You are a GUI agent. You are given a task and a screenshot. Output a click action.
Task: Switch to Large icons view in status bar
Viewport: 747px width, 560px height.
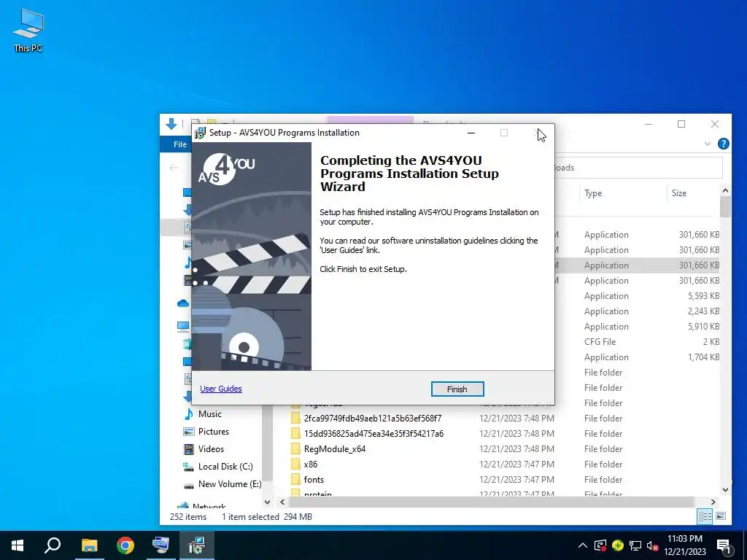coord(721,517)
